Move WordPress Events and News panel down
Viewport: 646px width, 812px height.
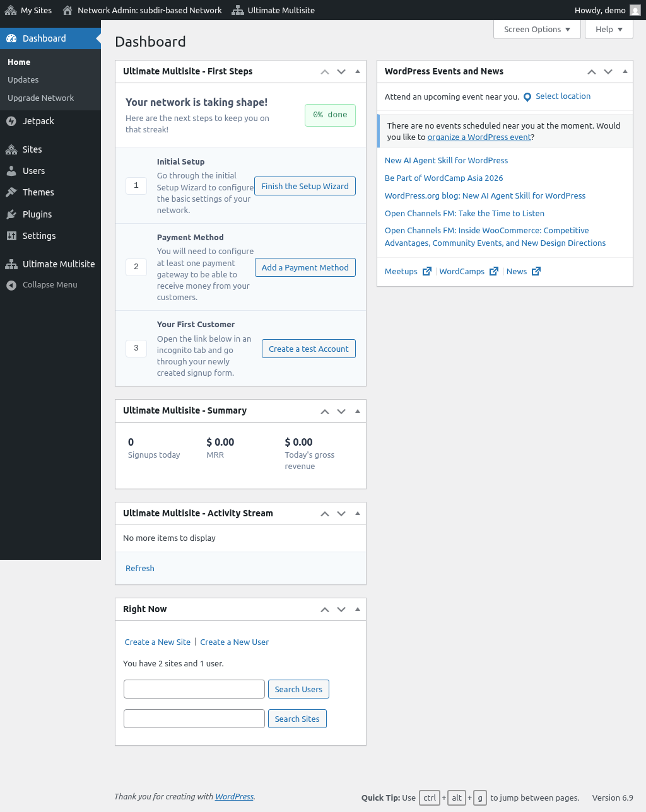608,72
